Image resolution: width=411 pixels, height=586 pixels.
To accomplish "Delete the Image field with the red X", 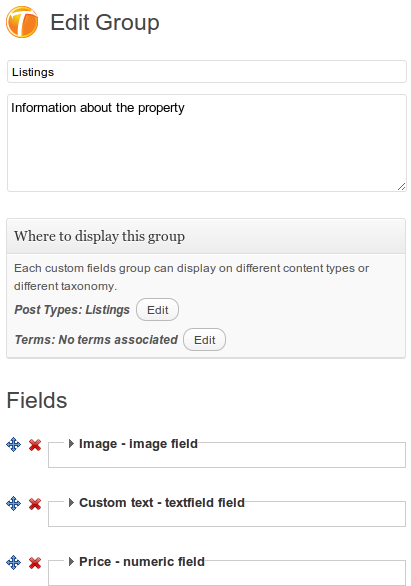I will [x=35, y=445].
